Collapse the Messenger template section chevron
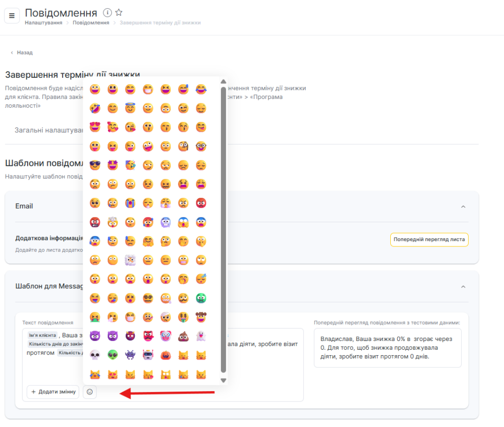Viewport: 504px width, 427px height. pyautogui.click(x=463, y=286)
